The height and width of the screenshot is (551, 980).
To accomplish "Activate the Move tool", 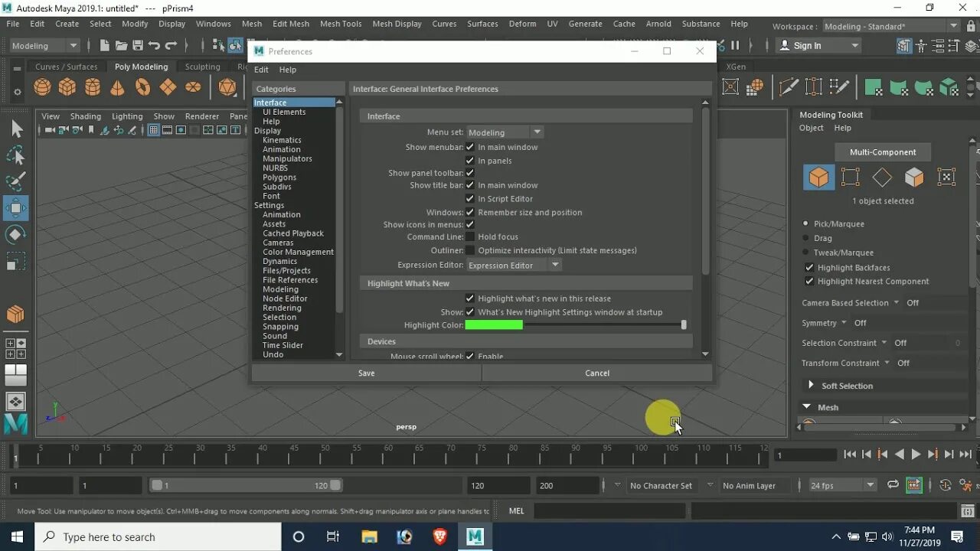I will 16,208.
